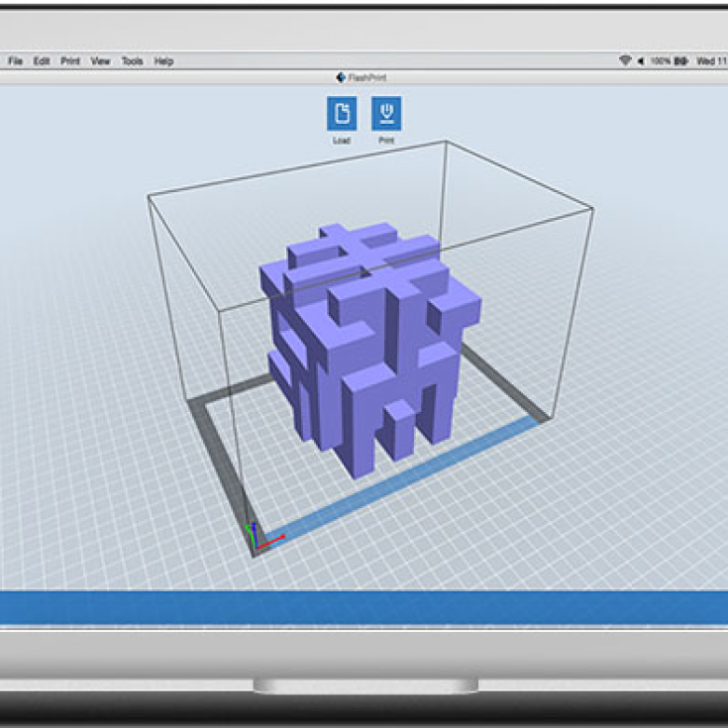This screenshot has height=728, width=728.
Task: Click the Print icon in the toolbar
Action: coord(386,114)
